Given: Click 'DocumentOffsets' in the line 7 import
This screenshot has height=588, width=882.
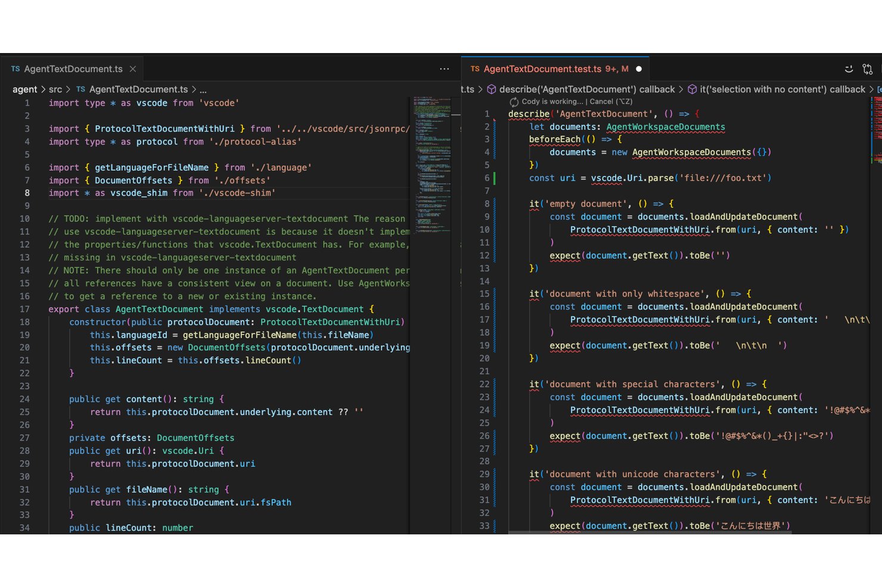Looking at the screenshot, I should pos(133,181).
